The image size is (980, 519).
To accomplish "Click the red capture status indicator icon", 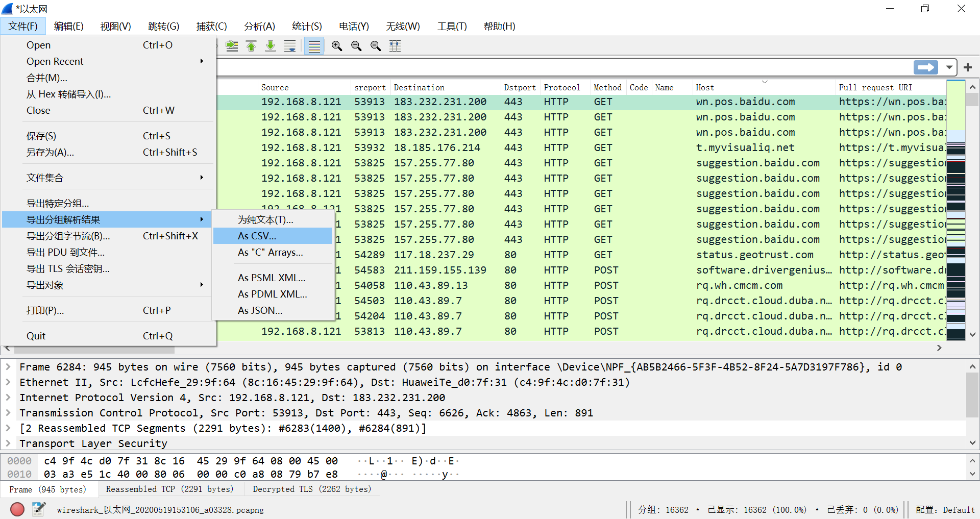I will click(x=17, y=509).
